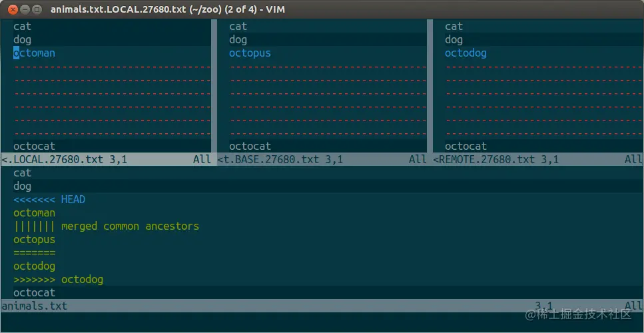Click 'octodog' in the REMOTE pane
Screen dimensions: 644x333
pos(466,53)
